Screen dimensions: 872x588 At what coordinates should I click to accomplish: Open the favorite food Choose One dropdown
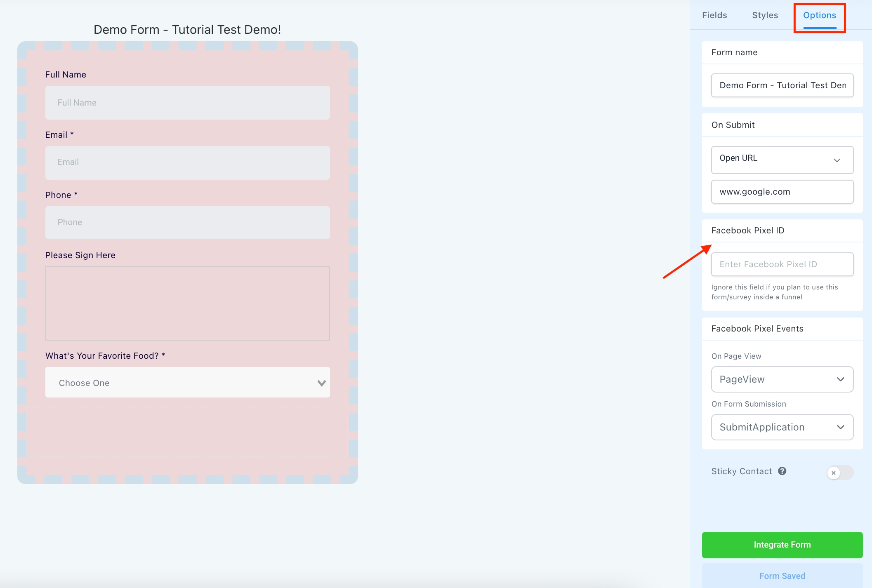click(187, 383)
